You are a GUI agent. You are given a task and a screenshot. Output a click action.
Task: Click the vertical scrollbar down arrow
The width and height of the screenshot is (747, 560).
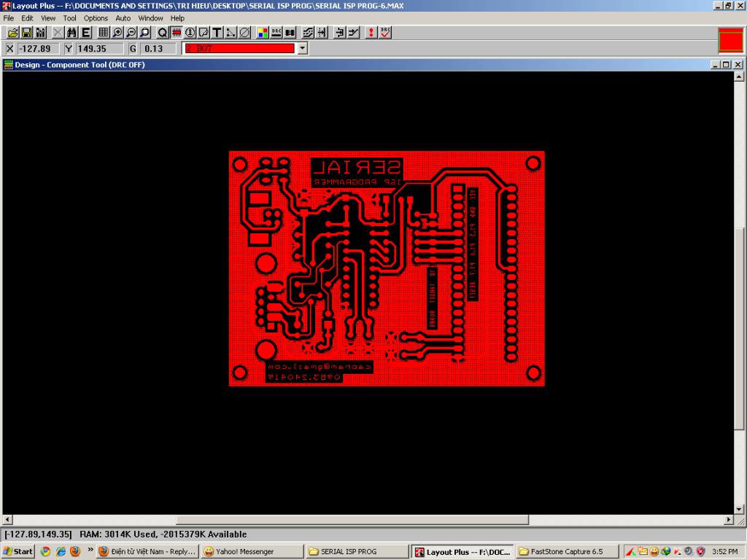739,510
